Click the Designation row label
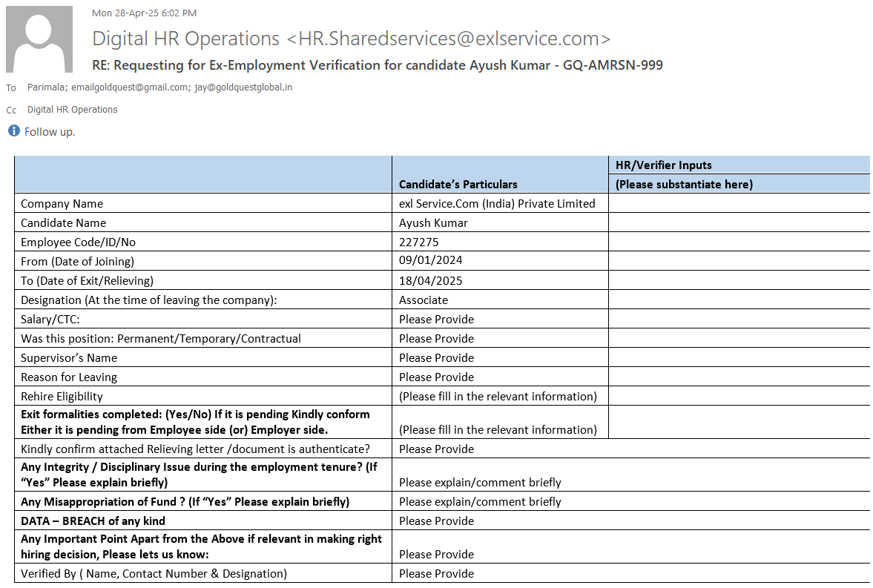This screenshot has height=588, width=873. pos(148,300)
